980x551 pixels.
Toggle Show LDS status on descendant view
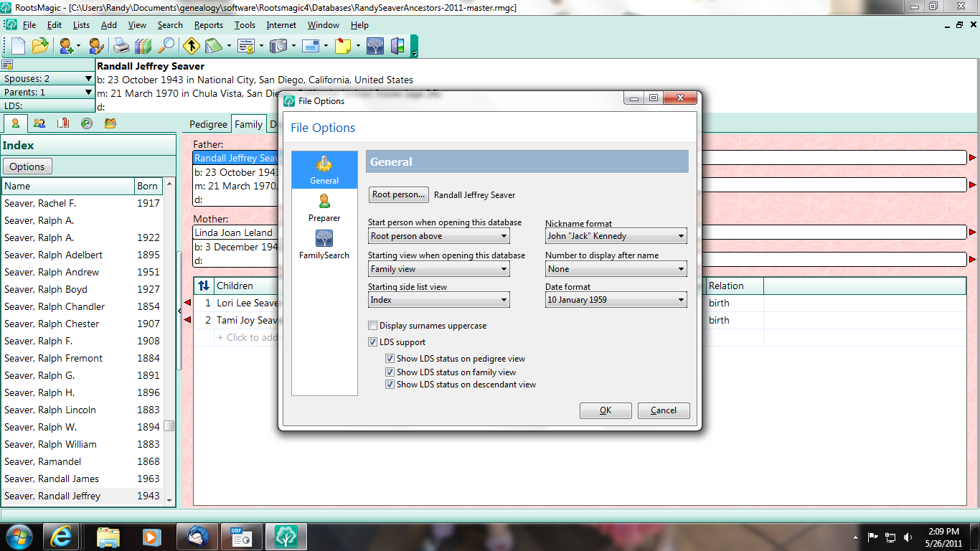point(390,385)
